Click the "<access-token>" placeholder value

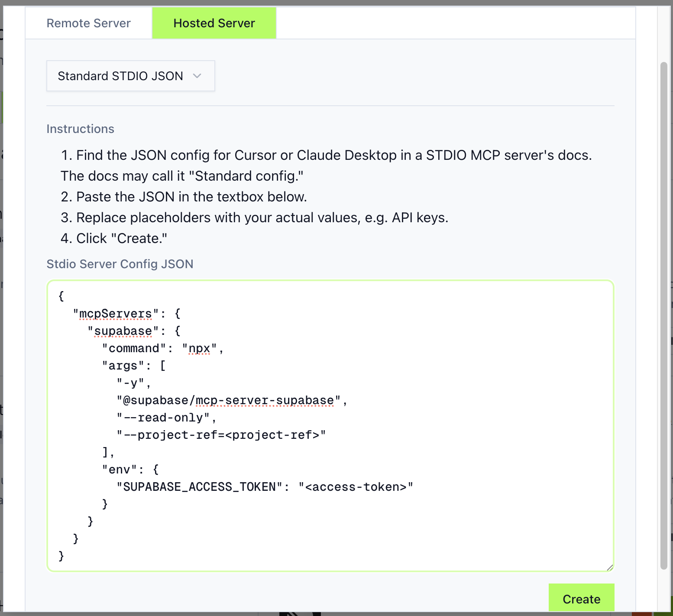pyautogui.click(x=356, y=487)
